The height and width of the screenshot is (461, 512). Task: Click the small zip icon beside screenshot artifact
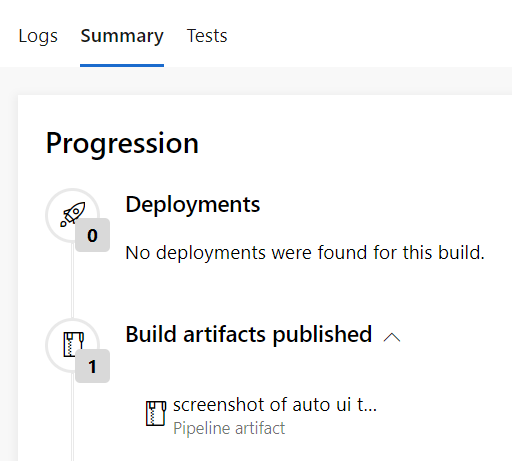point(156,413)
